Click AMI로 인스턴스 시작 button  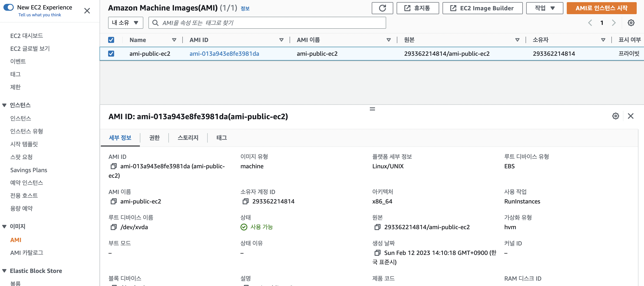point(601,8)
